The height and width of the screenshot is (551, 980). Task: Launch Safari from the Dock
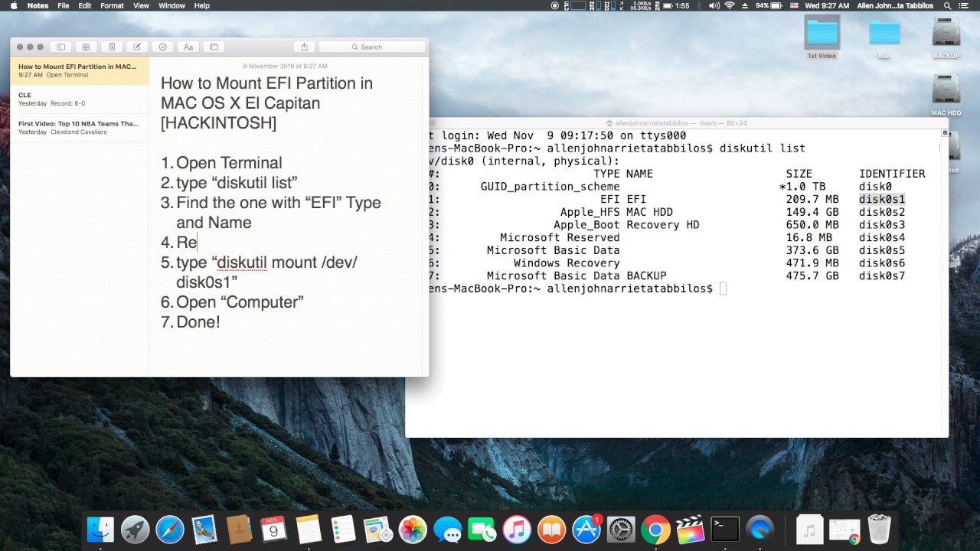point(169,530)
